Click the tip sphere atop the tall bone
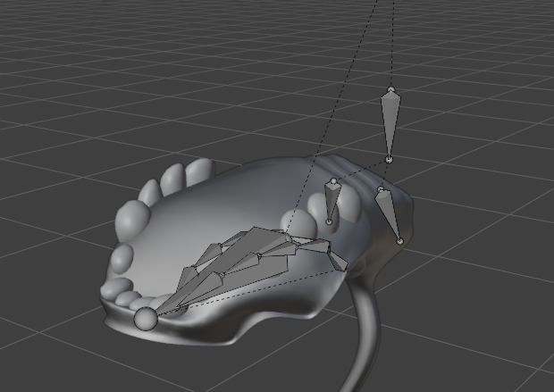 tap(390, 89)
